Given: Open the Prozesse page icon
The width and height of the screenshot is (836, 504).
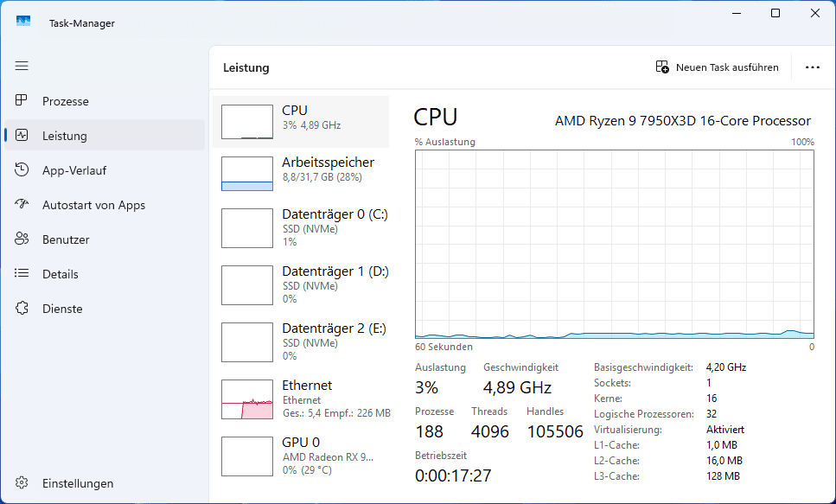Looking at the screenshot, I should click(22, 101).
